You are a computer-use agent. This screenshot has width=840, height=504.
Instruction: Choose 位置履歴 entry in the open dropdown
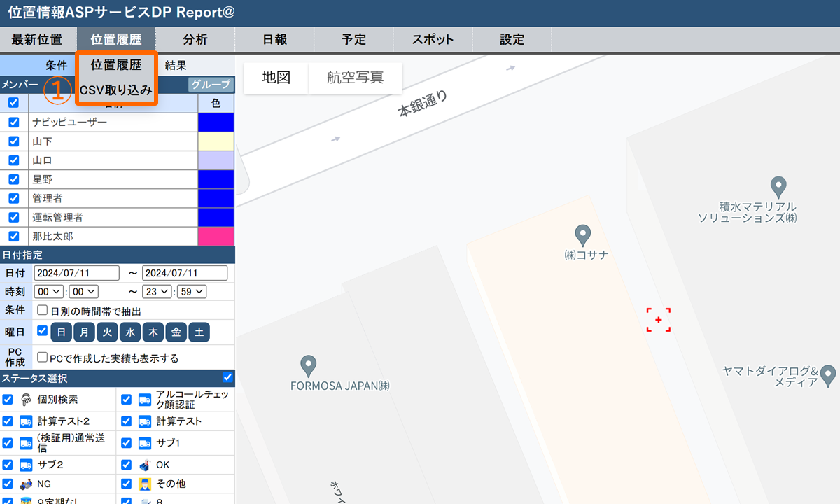(x=116, y=65)
